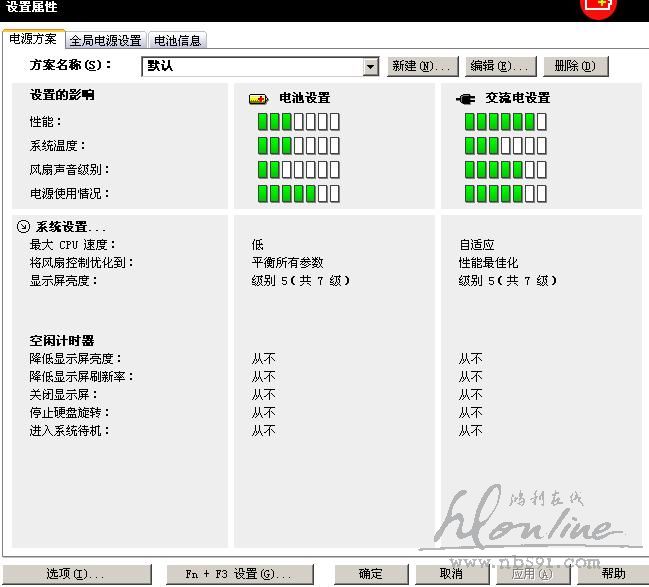Image resolution: width=649 pixels, height=587 pixels.
Task: Open 选项(I)... at the bottom left
Action: [x=76, y=574]
